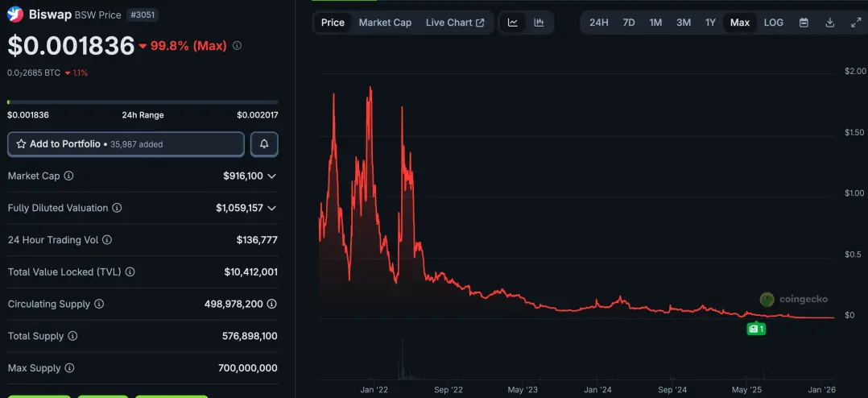Click the Circulating Supply label info icon
The width and height of the screenshot is (868, 398).
pyautogui.click(x=98, y=304)
